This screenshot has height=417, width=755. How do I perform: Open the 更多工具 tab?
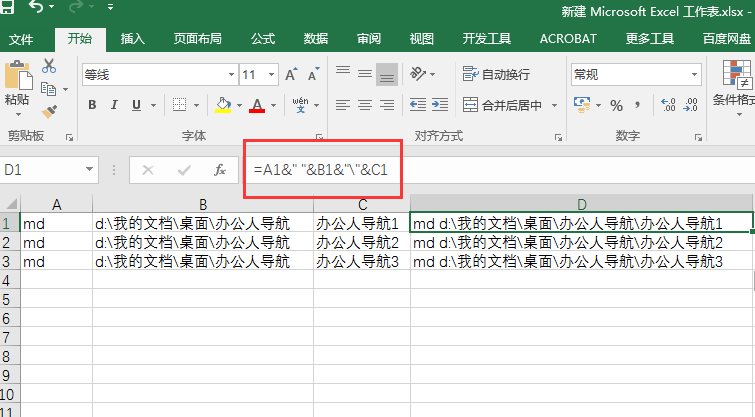650,39
